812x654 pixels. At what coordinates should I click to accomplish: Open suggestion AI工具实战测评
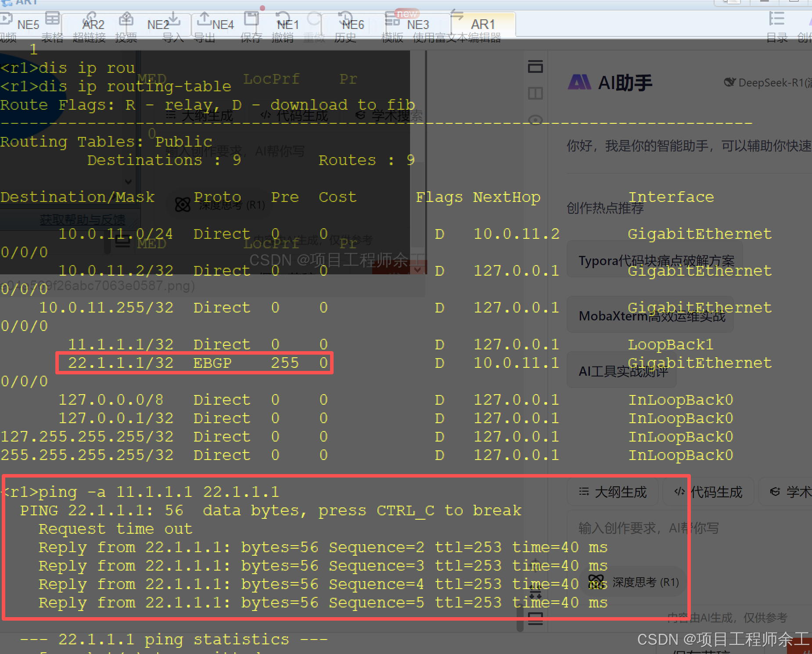click(622, 370)
